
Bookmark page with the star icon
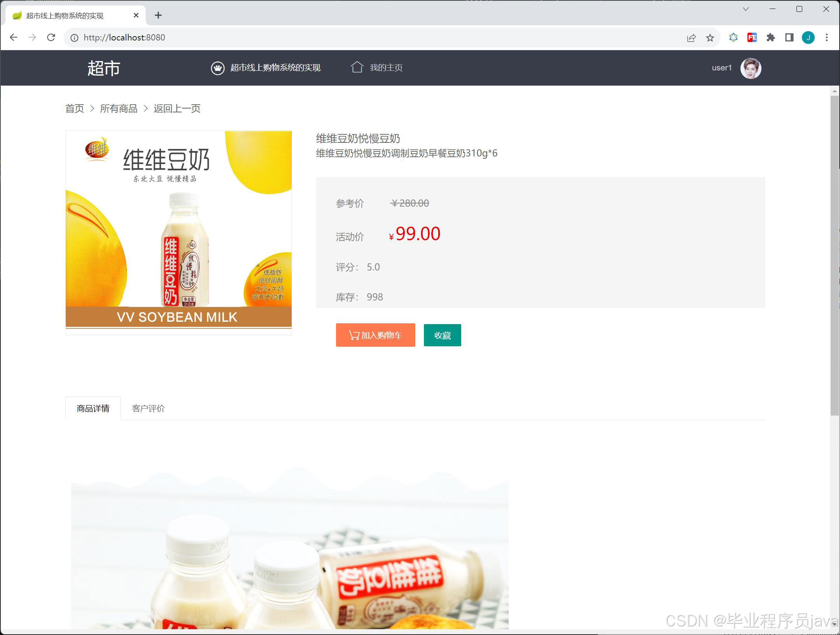click(x=710, y=38)
